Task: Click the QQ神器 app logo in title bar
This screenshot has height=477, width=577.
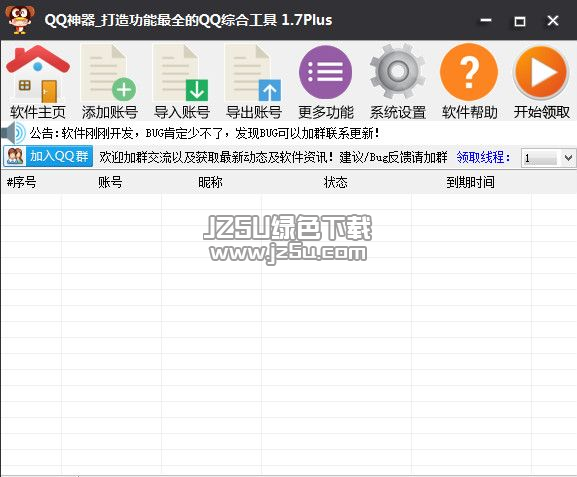Action: tap(20, 20)
